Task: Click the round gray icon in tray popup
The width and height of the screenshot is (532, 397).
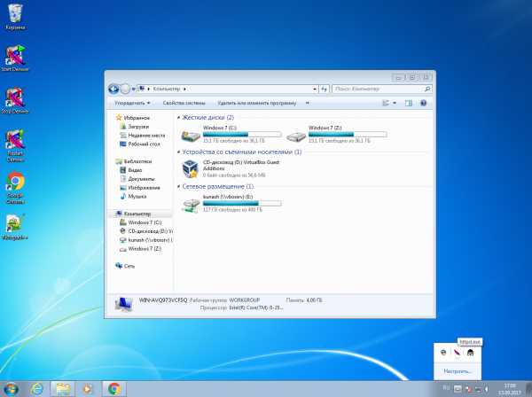Action: click(443, 353)
